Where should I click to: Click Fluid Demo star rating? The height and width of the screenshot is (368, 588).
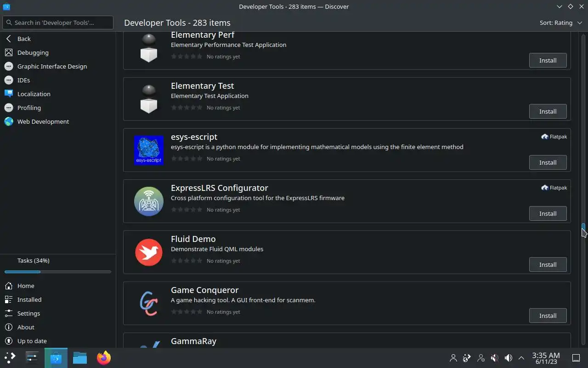point(186,261)
